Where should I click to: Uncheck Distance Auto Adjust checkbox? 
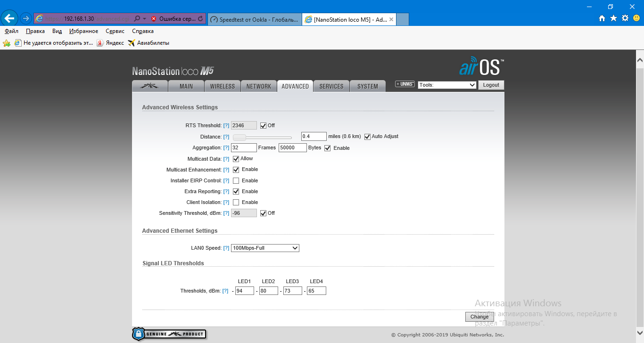click(x=367, y=137)
